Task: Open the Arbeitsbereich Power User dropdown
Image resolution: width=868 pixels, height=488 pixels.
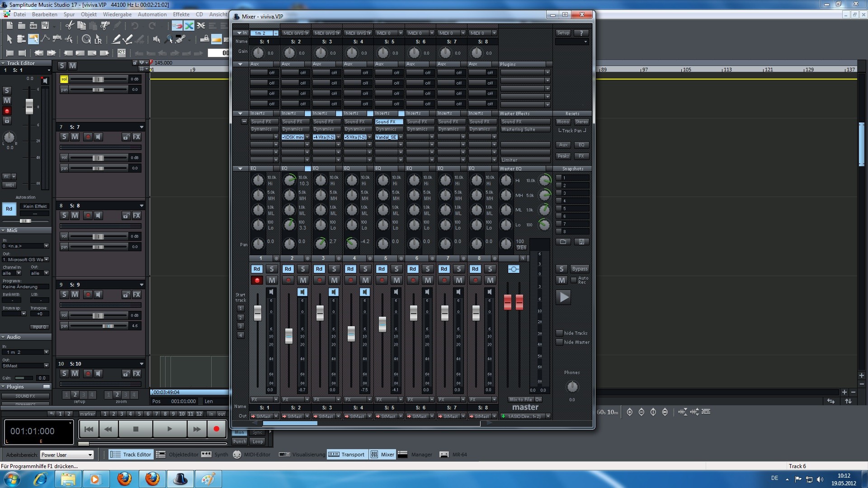Action: pos(67,455)
